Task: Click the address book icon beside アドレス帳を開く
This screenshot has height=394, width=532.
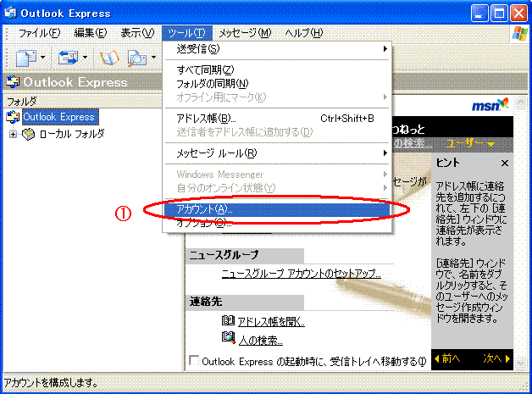Action: pyautogui.click(x=227, y=321)
